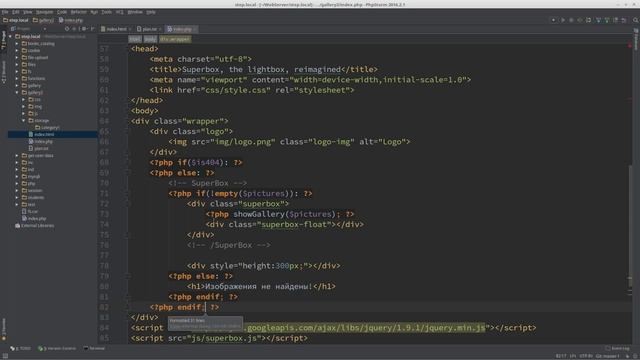The height and width of the screenshot is (360, 640).
Task: Open the Version Control tool window button
Action: click(x=57, y=348)
